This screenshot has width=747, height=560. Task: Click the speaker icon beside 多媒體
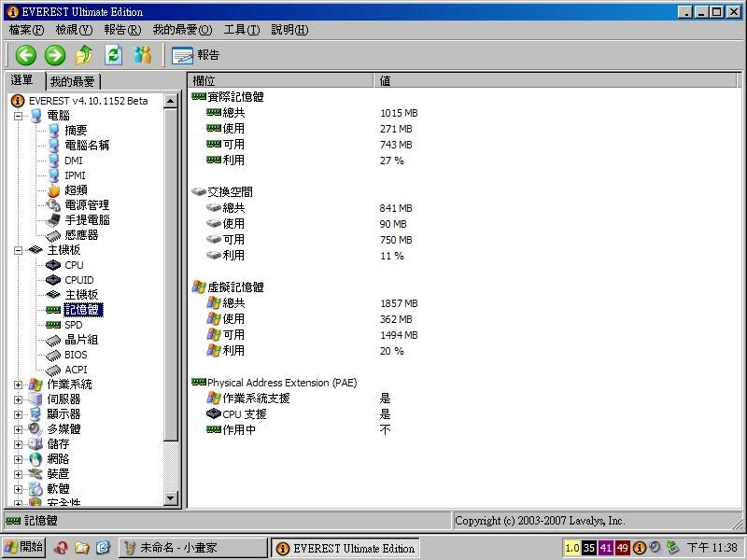pos(35,429)
